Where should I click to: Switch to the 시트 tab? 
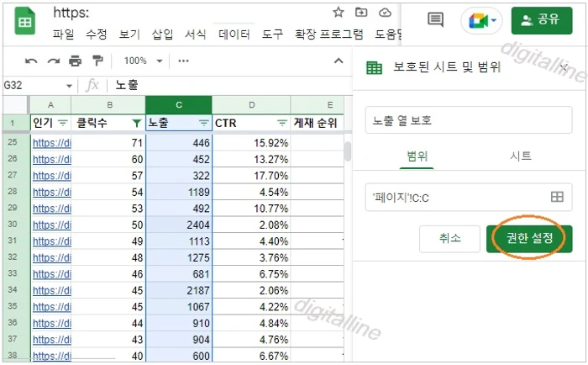[x=521, y=156]
